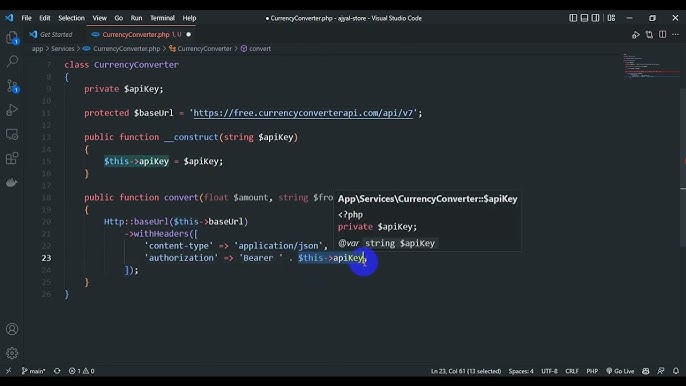Screen dimensions: 686x386
Task: Open the Search view icon
Action: 12,61
